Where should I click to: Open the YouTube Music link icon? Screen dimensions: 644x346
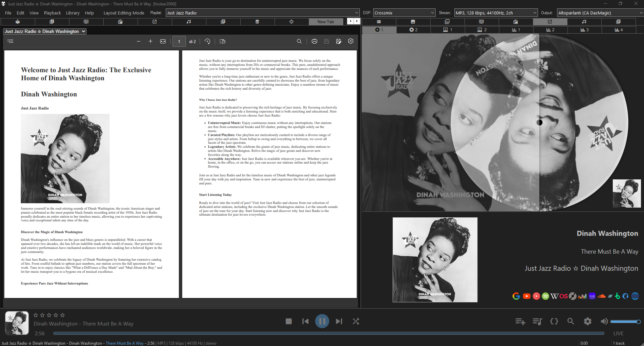(536, 296)
